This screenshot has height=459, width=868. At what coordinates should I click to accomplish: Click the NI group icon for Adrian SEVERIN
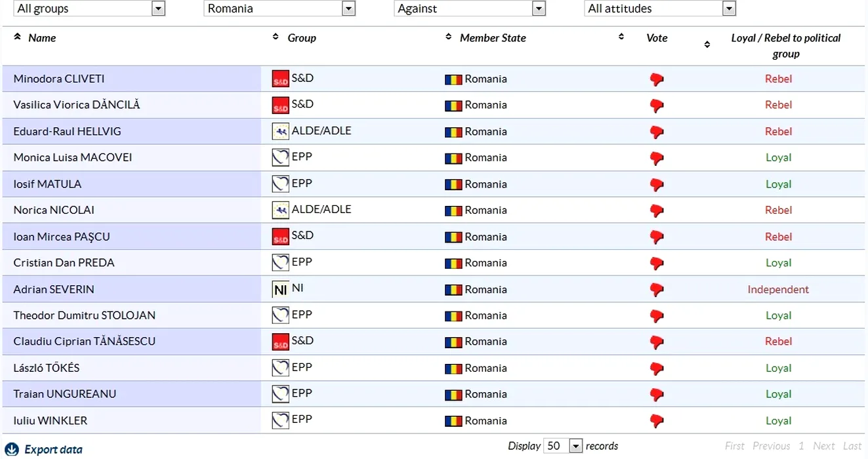point(280,289)
